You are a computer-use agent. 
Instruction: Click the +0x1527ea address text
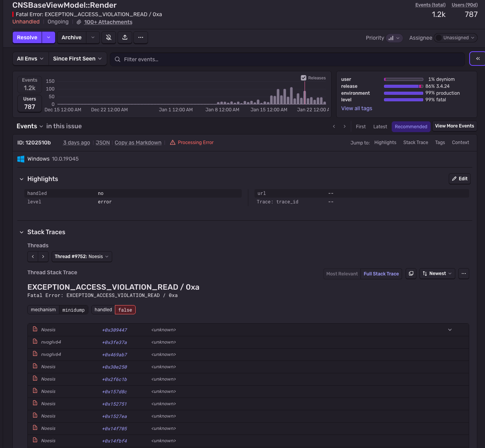click(x=115, y=416)
